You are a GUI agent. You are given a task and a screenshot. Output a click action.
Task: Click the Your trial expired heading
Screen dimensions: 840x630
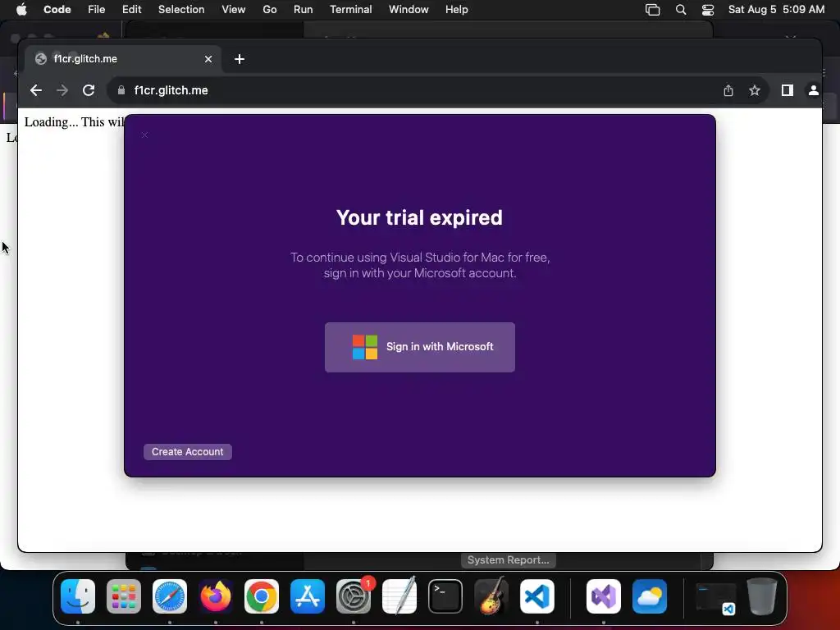pos(419,217)
